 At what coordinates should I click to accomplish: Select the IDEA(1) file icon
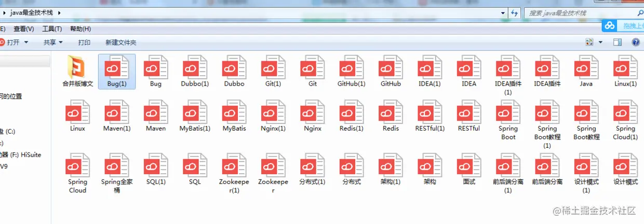click(x=430, y=67)
